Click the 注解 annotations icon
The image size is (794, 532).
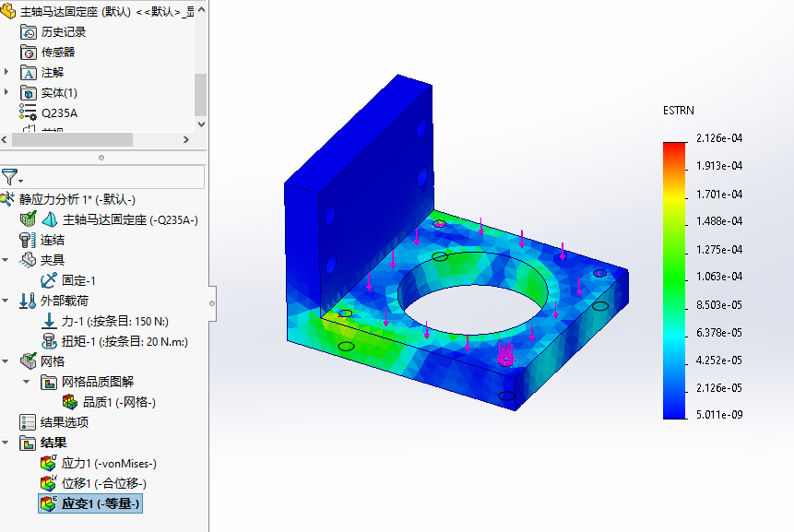click(29, 73)
